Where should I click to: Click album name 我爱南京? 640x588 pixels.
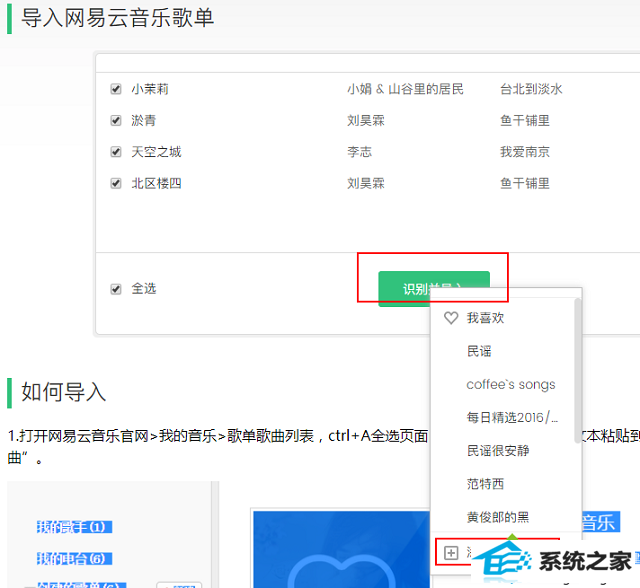tap(525, 152)
